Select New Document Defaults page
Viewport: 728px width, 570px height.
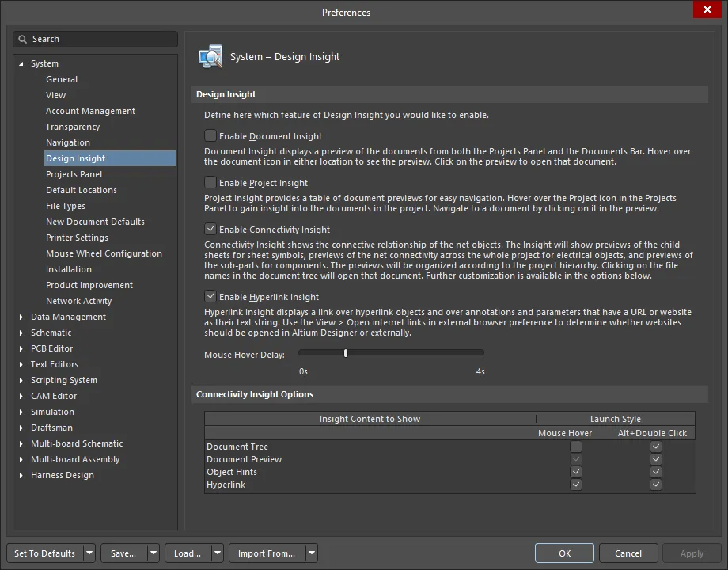click(95, 222)
